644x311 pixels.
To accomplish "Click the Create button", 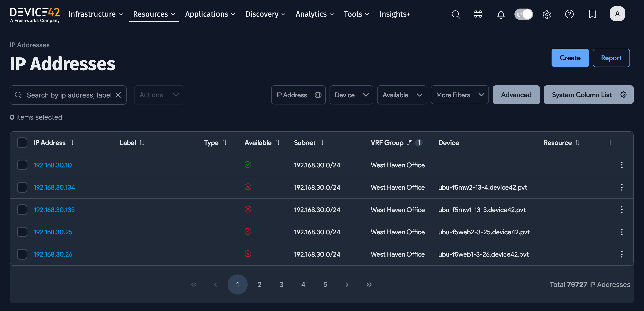I will click(570, 58).
